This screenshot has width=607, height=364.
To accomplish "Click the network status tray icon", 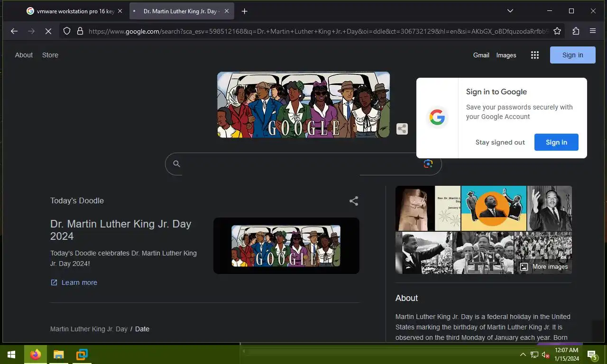I will pos(534,355).
